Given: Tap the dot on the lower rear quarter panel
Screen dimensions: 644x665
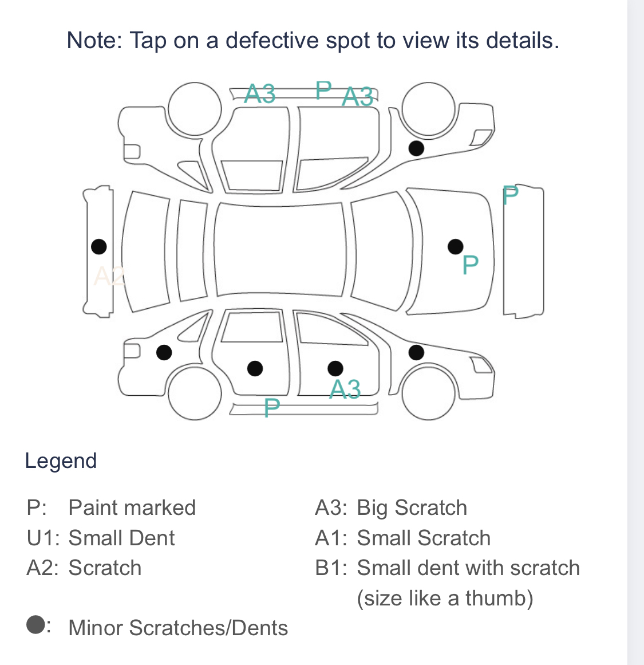Looking at the screenshot, I should 416,352.
